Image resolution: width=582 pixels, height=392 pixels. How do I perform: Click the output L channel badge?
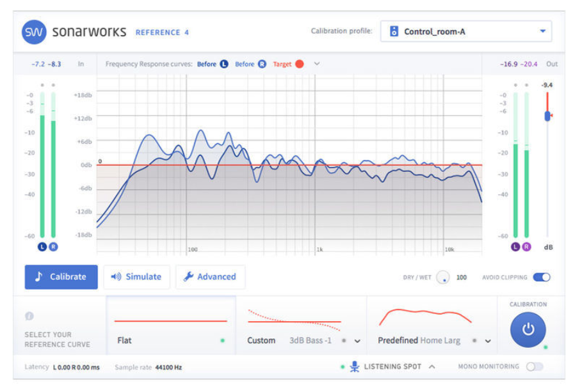[x=515, y=247]
